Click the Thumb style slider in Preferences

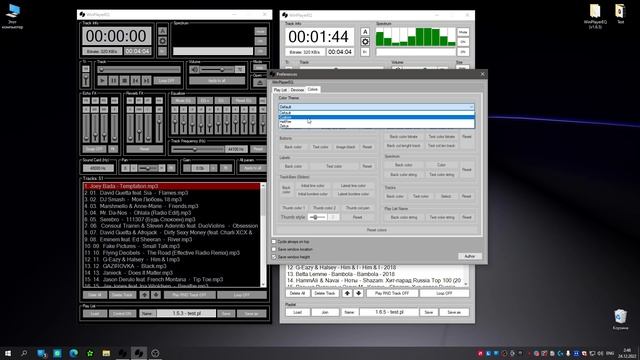[x=317, y=218]
